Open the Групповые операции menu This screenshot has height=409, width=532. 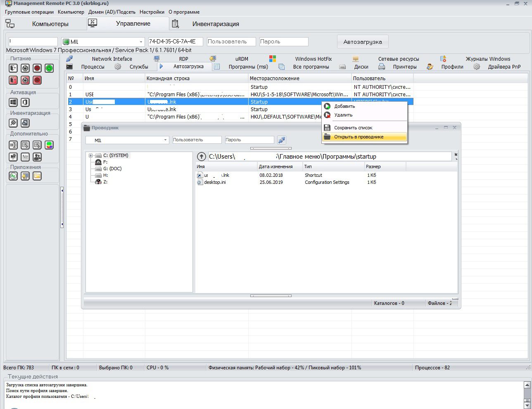pos(29,12)
